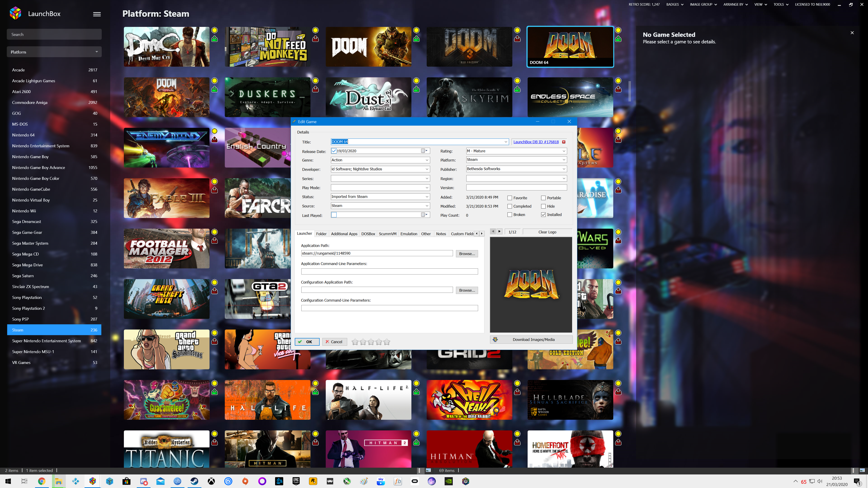Remove the LaunchBox DB ID link with red X
The image size is (868, 488).
pos(564,142)
